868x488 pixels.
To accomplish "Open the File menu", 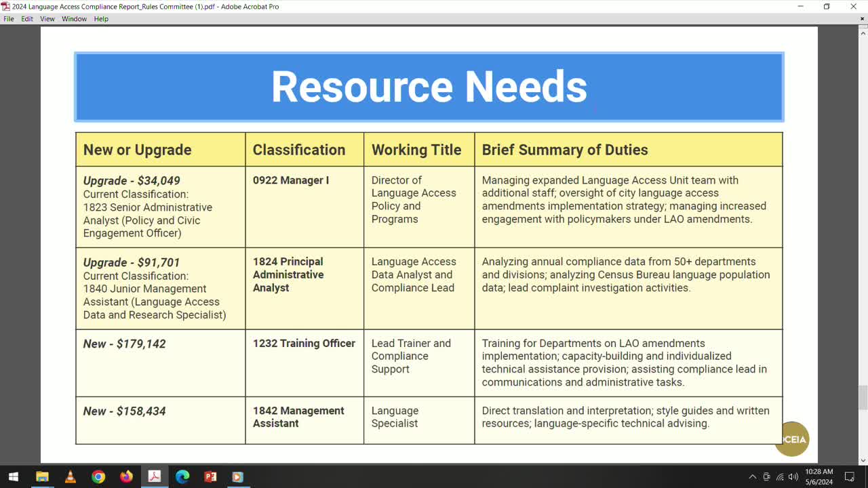I will coord(9,19).
